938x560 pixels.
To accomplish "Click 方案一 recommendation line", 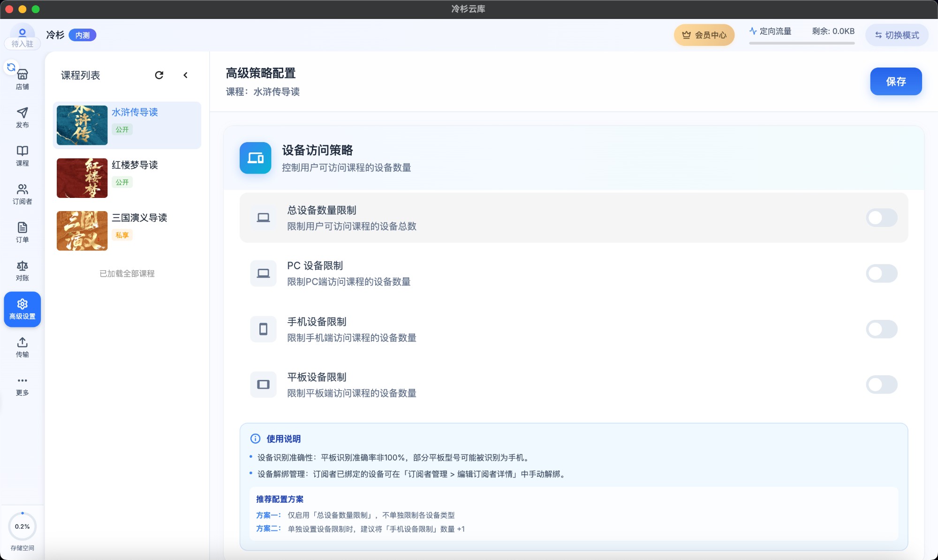I will (x=356, y=515).
